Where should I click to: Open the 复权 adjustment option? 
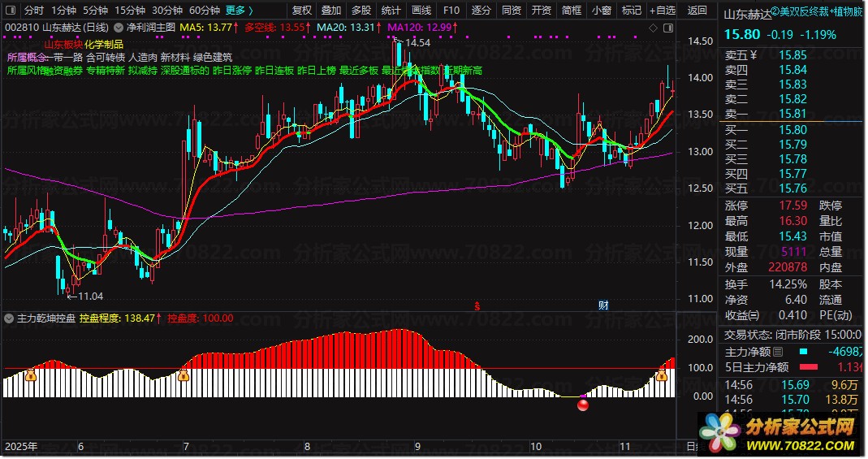click(x=302, y=10)
